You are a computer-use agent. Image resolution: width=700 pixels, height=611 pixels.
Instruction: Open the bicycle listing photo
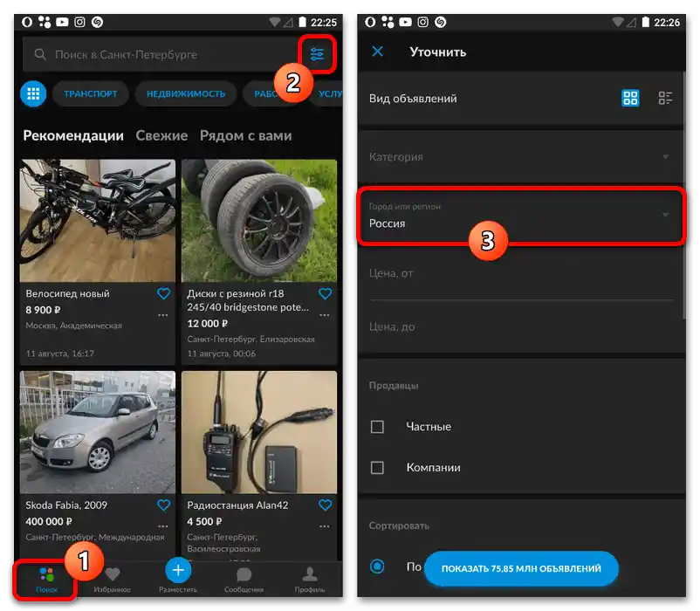[x=98, y=221]
